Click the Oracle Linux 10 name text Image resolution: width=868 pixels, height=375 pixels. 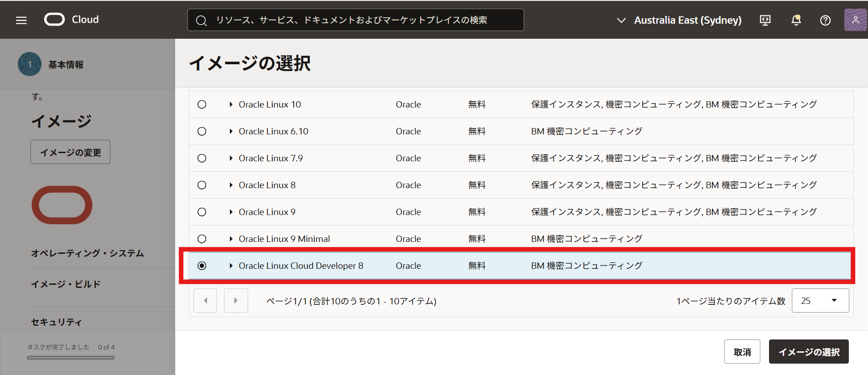270,104
